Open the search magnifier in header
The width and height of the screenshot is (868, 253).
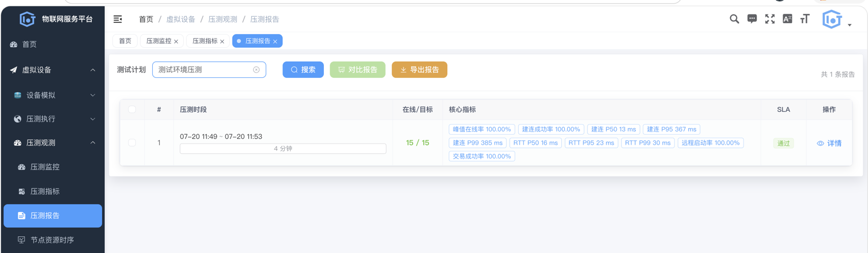click(x=734, y=19)
